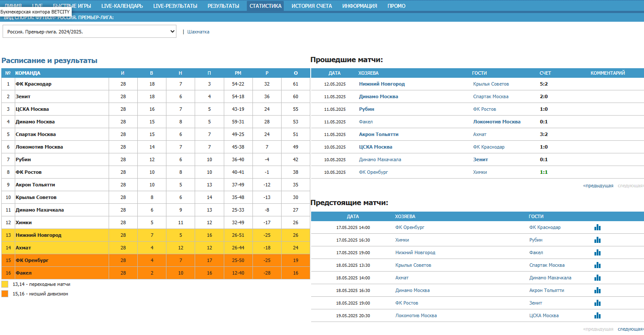This screenshot has height=335, width=644.
Task: Open stats icon for Ахмат vs Динамо Махачкала
Action: tap(598, 278)
